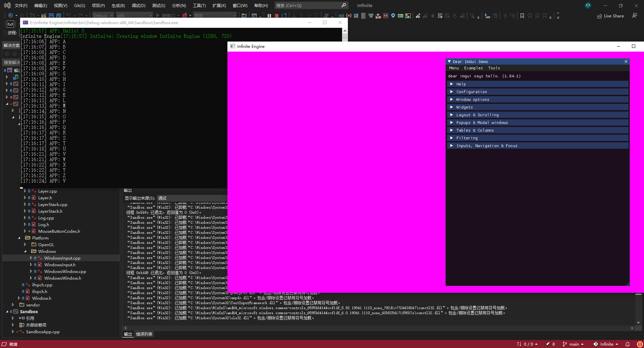Open the 帮助(H) menu
This screenshot has height=348, width=644.
[x=261, y=5]
